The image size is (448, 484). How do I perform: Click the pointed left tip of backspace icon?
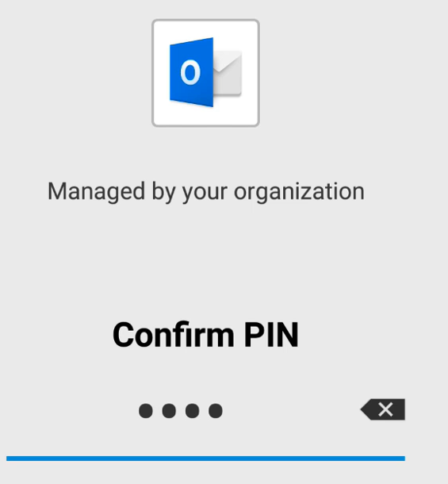pyautogui.click(x=363, y=409)
